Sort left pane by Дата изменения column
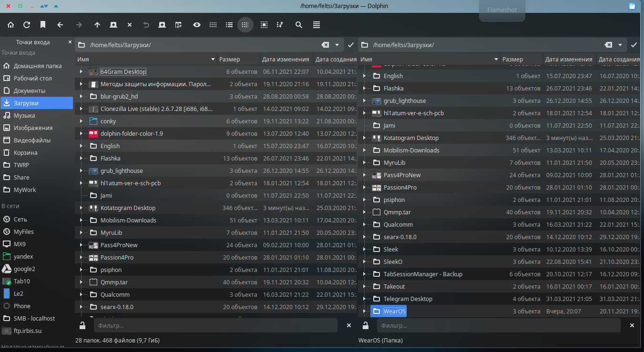The image size is (644, 352). click(x=286, y=60)
